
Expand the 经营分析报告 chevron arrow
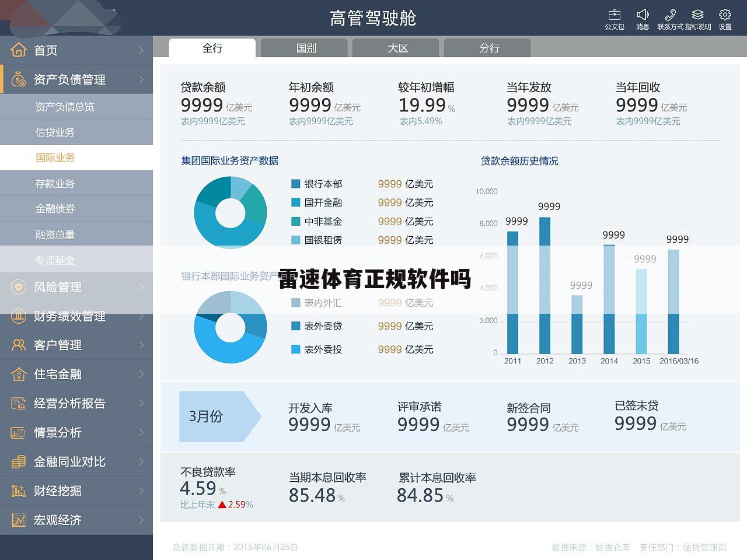pos(141,403)
